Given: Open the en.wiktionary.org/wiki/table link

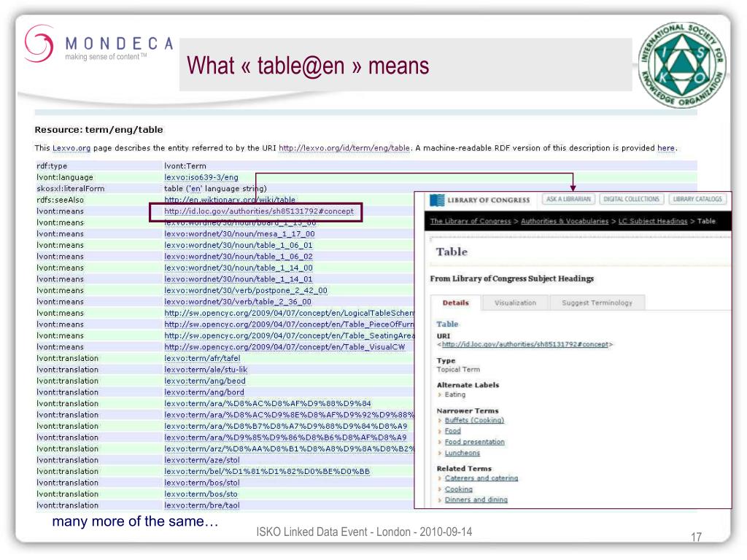Looking at the screenshot, I should click(230, 200).
